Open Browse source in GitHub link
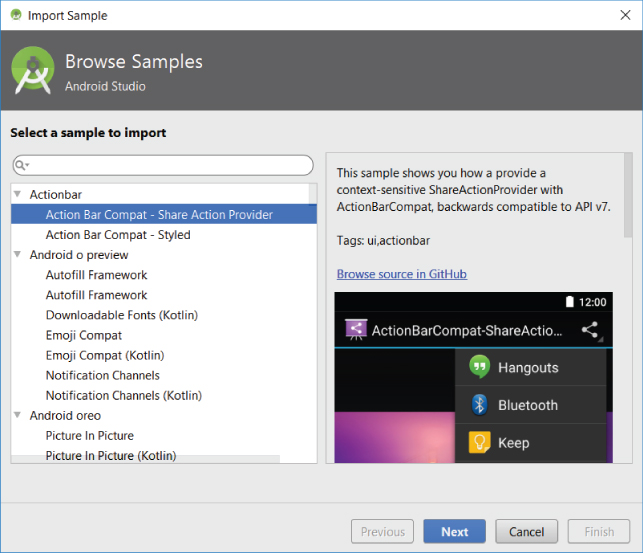The width and height of the screenshot is (643, 553). pyautogui.click(x=401, y=273)
